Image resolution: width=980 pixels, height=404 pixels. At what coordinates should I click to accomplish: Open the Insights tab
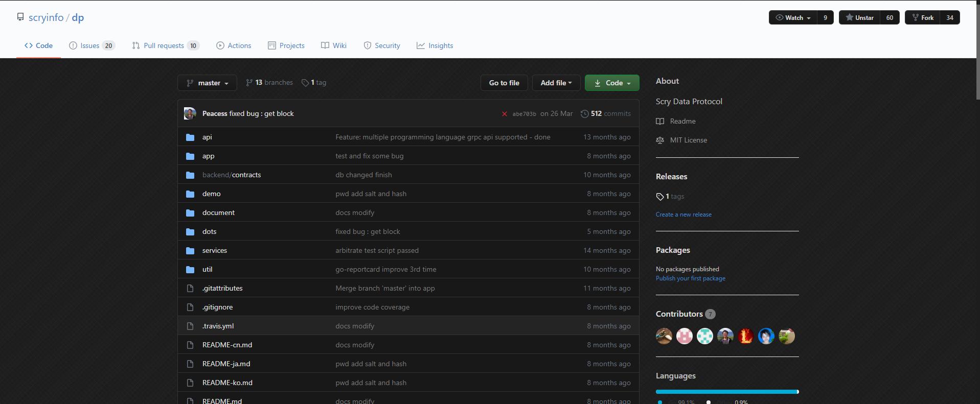pos(435,45)
